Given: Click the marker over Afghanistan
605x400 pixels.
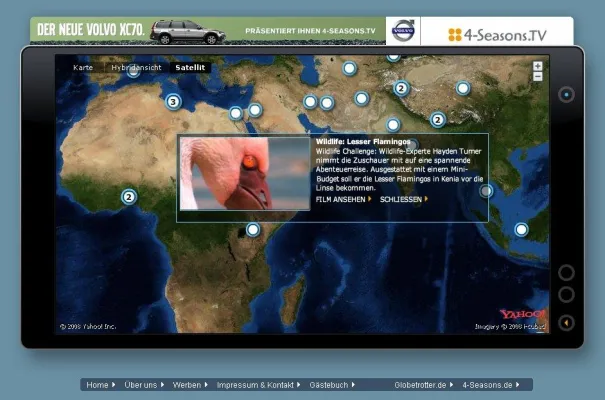Looking at the screenshot, I should tap(362, 98).
